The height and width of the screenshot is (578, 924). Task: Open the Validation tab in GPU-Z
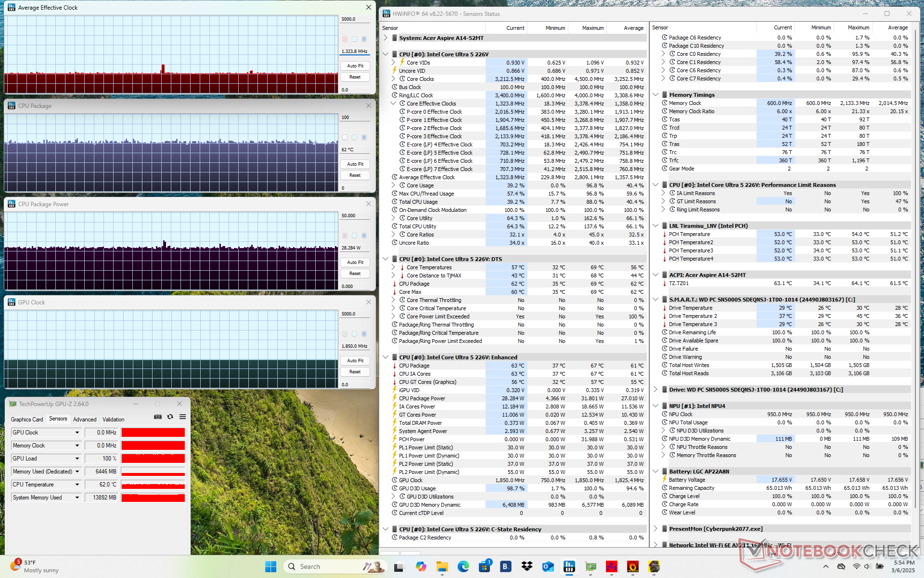point(113,420)
